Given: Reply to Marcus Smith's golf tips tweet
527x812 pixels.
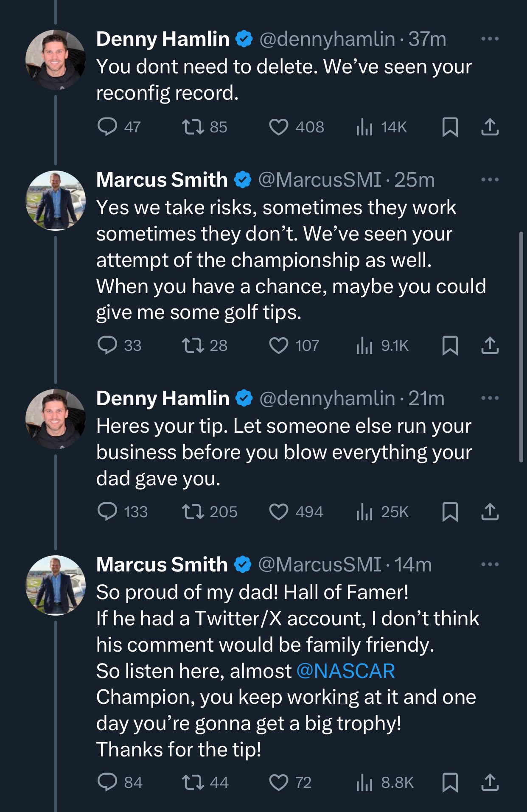Looking at the screenshot, I should pos(107,345).
